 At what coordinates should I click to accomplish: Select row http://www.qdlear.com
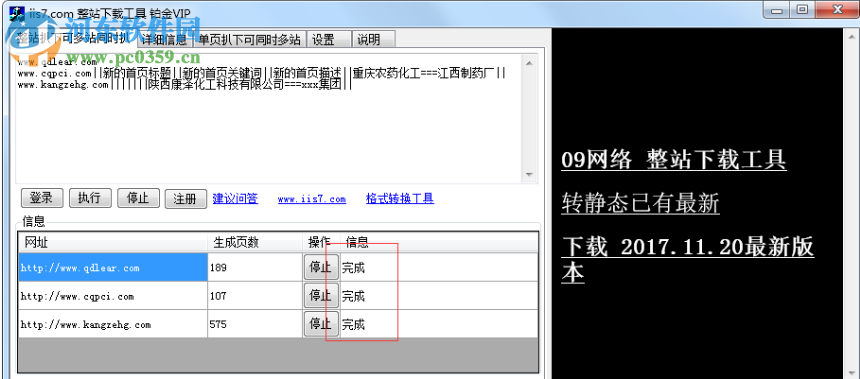click(x=113, y=268)
